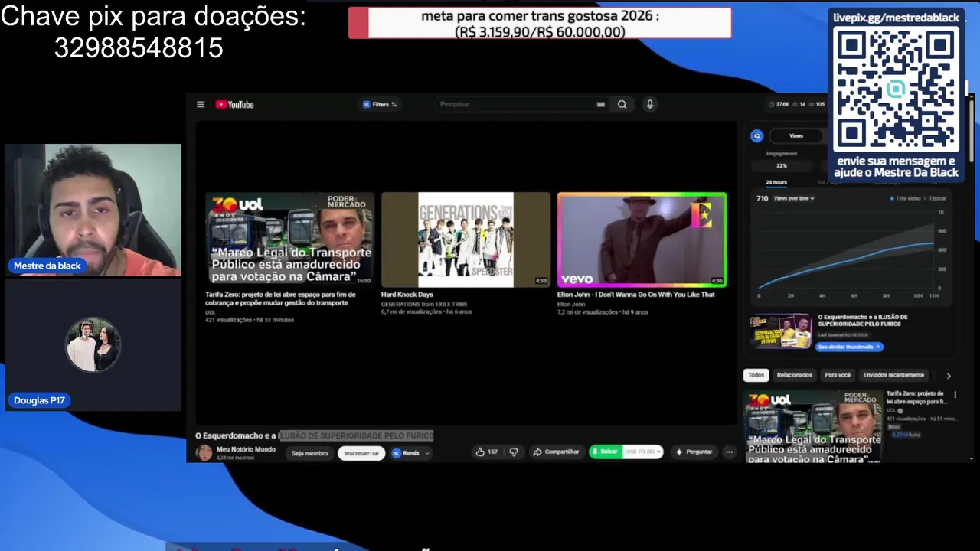This screenshot has width=980, height=551.
Task: Select the 24 hours range tab
Action: pyautogui.click(x=776, y=182)
